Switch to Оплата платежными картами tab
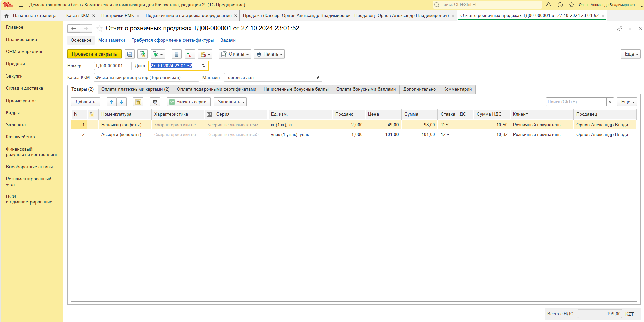The height and width of the screenshot is (322, 644). pos(135,89)
